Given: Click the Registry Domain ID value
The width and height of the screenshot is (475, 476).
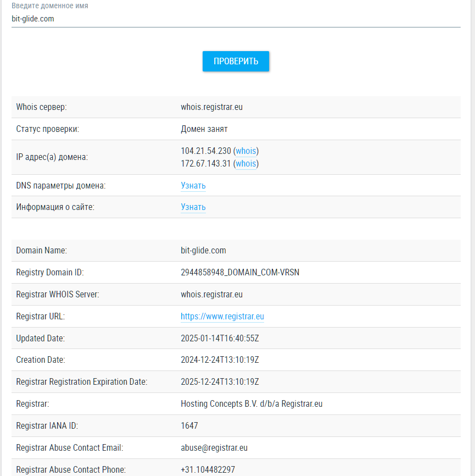Looking at the screenshot, I should click(x=240, y=273).
